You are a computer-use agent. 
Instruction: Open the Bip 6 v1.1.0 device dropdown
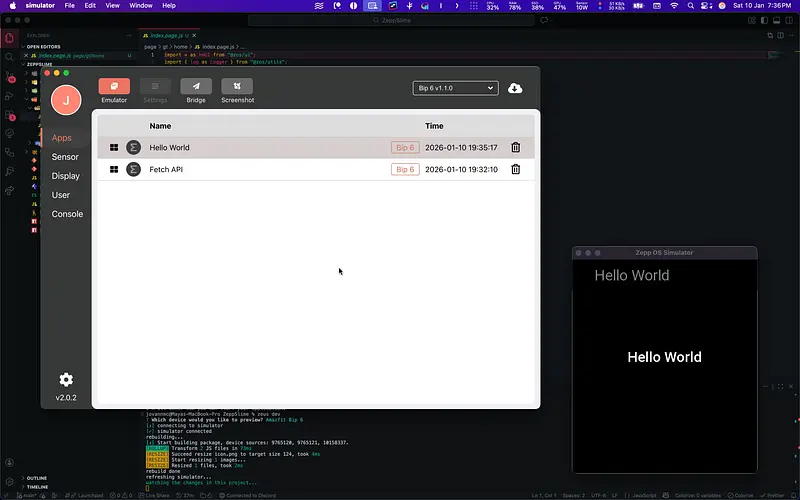[455, 88]
